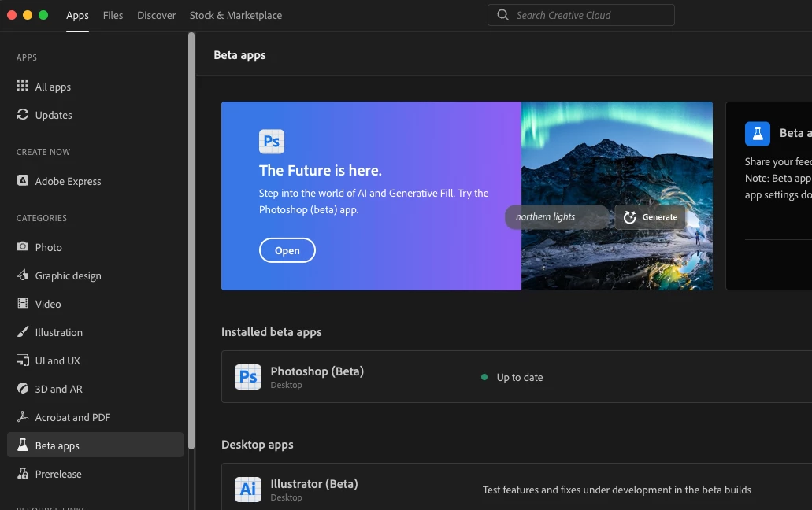Click the Generate button on banner image
The width and height of the screenshot is (812, 510).
pos(650,217)
